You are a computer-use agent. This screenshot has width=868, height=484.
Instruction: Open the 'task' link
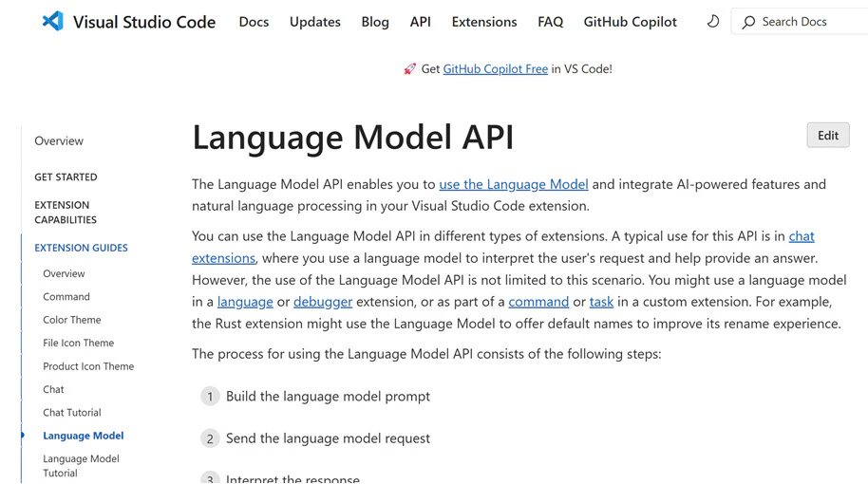pyautogui.click(x=601, y=302)
